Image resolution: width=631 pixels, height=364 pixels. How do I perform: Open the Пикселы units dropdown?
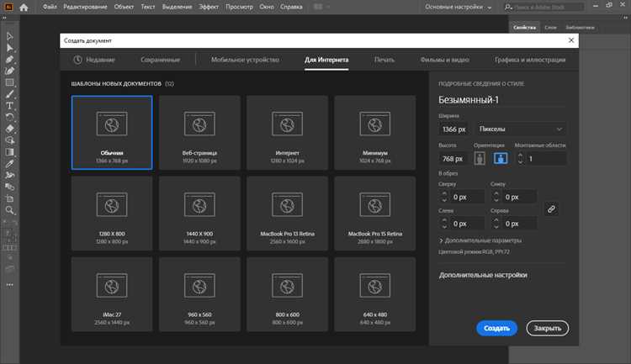pos(521,129)
